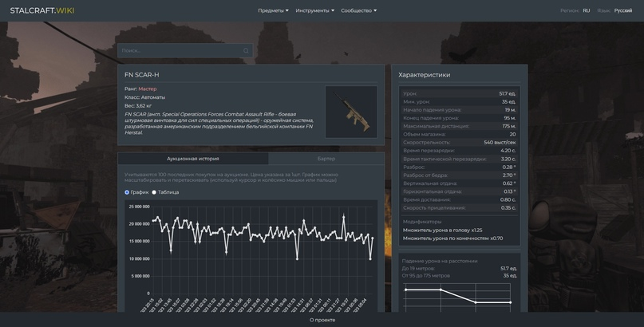
Task: Click the 5 000 000 axis label
Action: coord(140,276)
